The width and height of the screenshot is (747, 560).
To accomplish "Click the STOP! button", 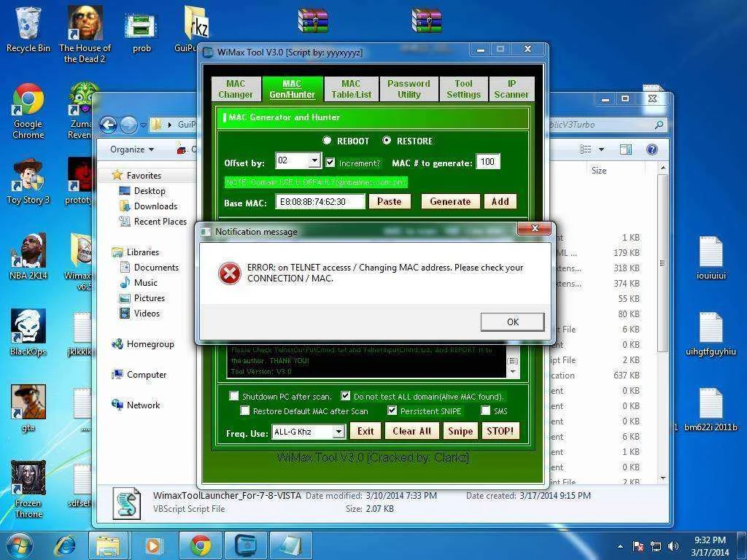I will (500, 431).
